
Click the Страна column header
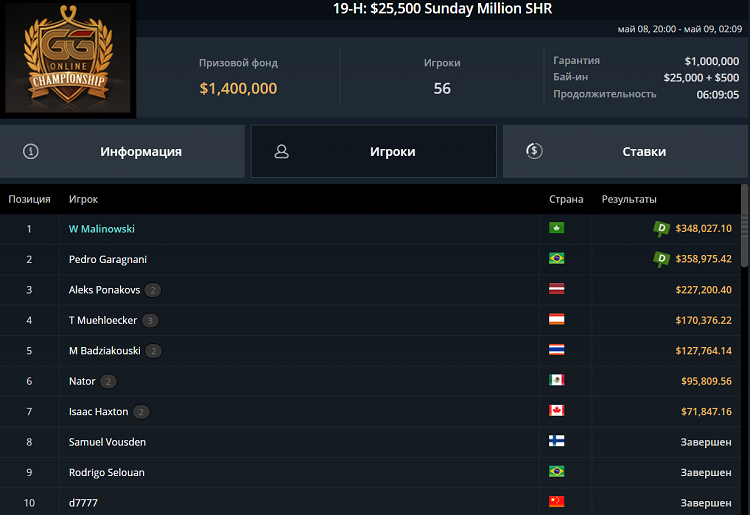[x=566, y=199]
